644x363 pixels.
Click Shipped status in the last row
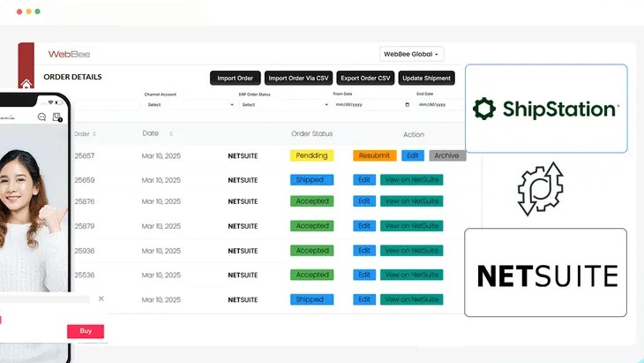pyautogui.click(x=311, y=299)
